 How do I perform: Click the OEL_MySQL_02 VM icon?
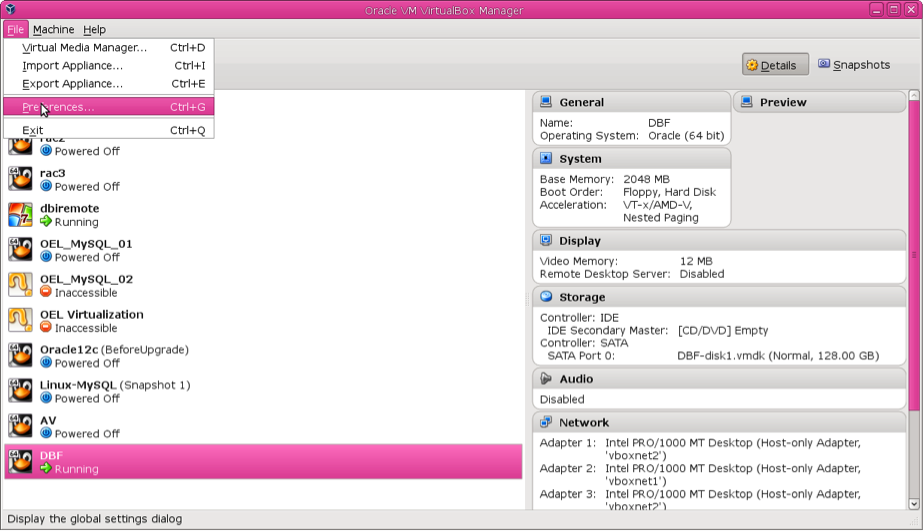tap(20, 285)
